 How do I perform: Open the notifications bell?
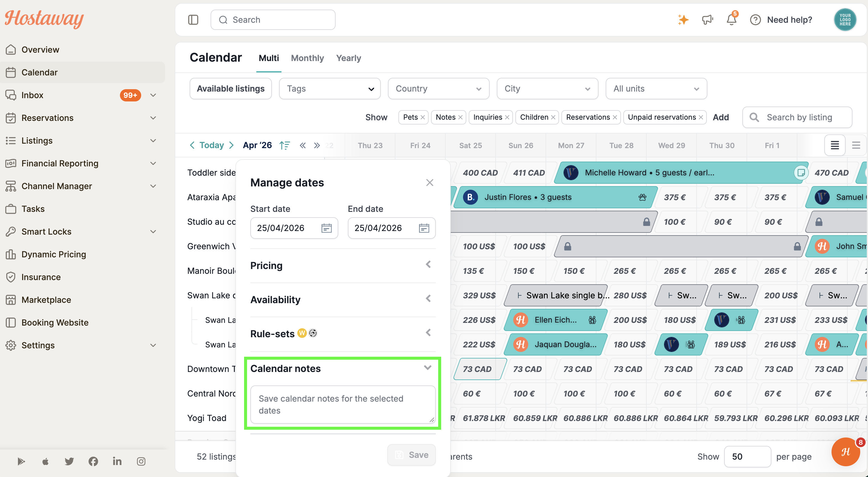[731, 20]
